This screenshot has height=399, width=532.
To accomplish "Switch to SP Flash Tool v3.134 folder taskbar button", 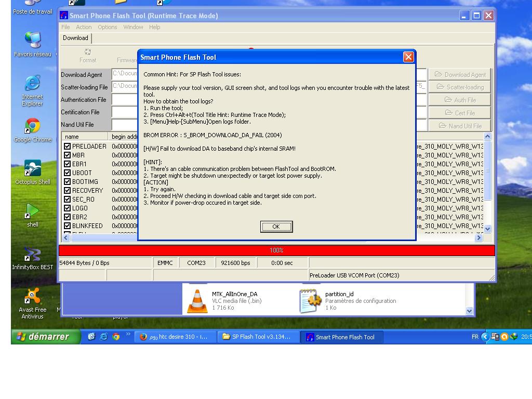I will [258, 337].
